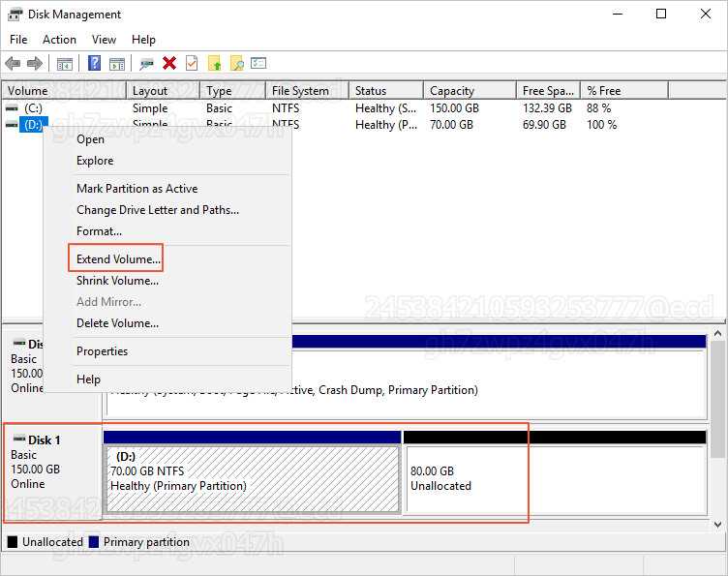728x576 pixels.
Task: Click the 150.00 GB capacity cell
Action: point(455,108)
